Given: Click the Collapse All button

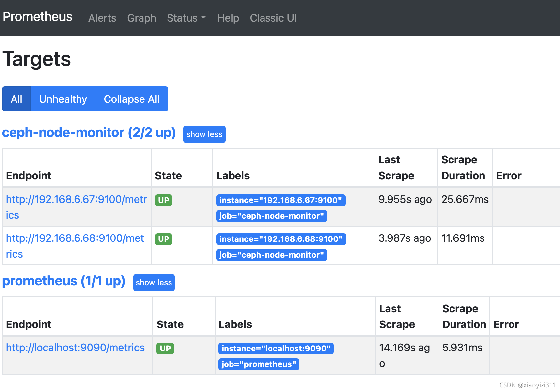Looking at the screenshot, I should [x=132, y=99].
